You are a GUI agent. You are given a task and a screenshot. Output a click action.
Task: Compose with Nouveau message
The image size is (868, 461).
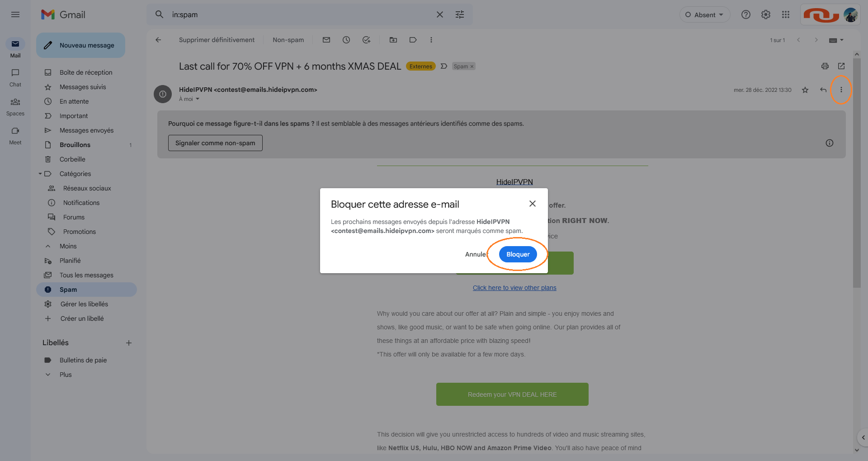(80, 45)
